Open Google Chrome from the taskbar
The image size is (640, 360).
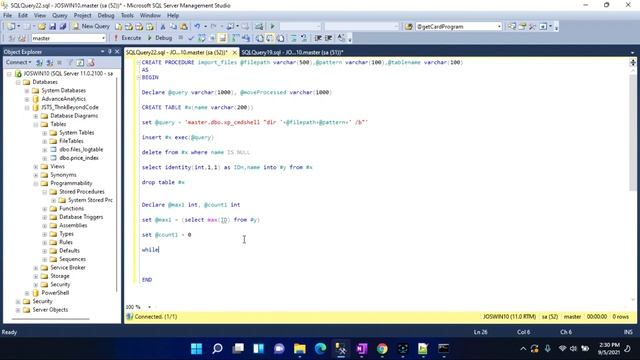click(382, 349)
